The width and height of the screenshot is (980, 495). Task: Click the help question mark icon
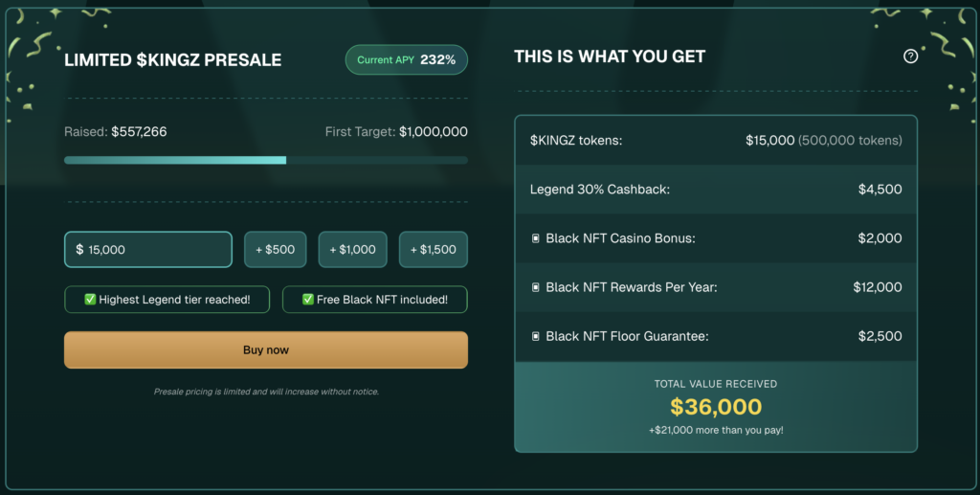[x=910, y=56]
